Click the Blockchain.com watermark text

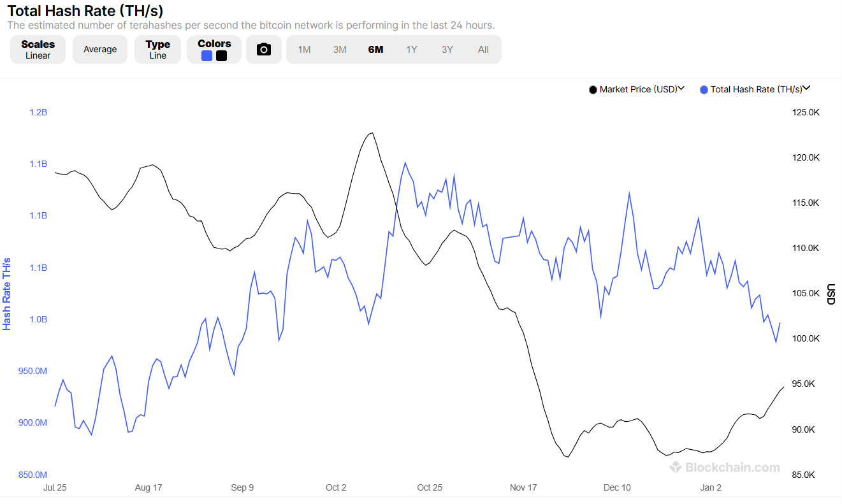coord(732,468)
